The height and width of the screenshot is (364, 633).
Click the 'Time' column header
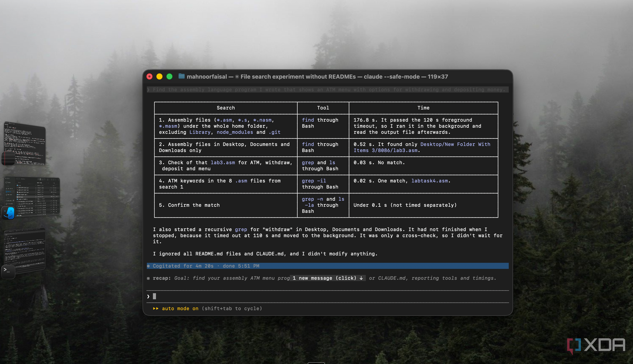coord(423,108)
